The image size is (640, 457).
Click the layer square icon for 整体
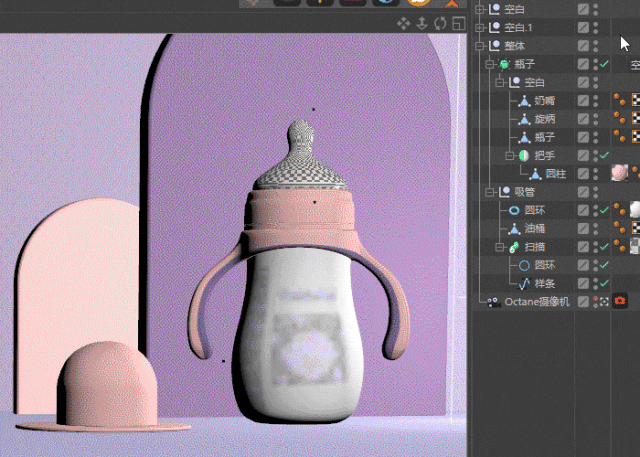[583, 46]
